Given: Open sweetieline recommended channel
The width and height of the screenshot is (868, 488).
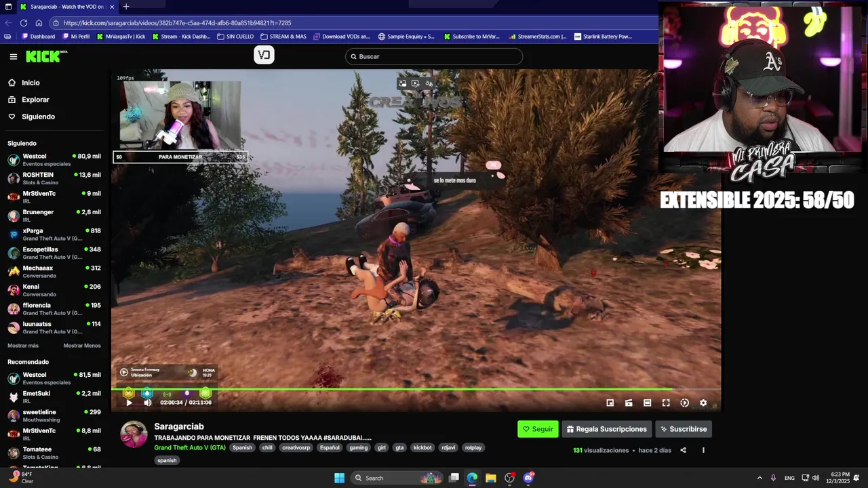Looking at the screenshot, I should point(54,415).
